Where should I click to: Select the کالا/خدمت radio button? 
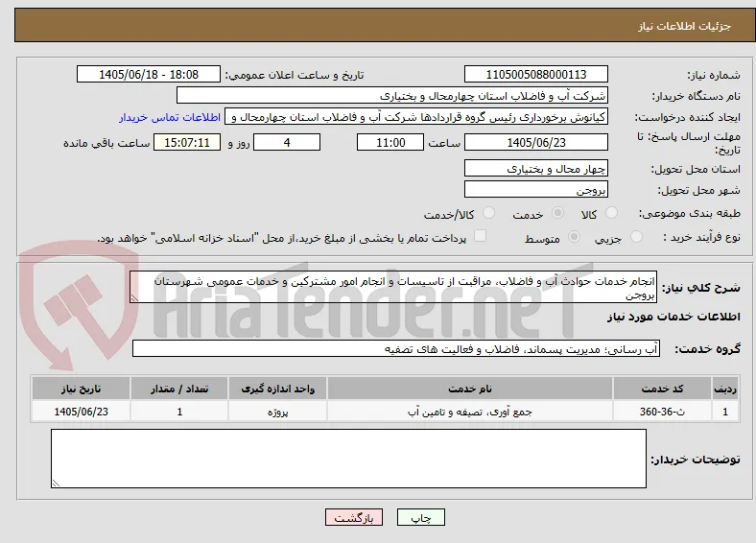pyautogui.click(x=489, y=213)
